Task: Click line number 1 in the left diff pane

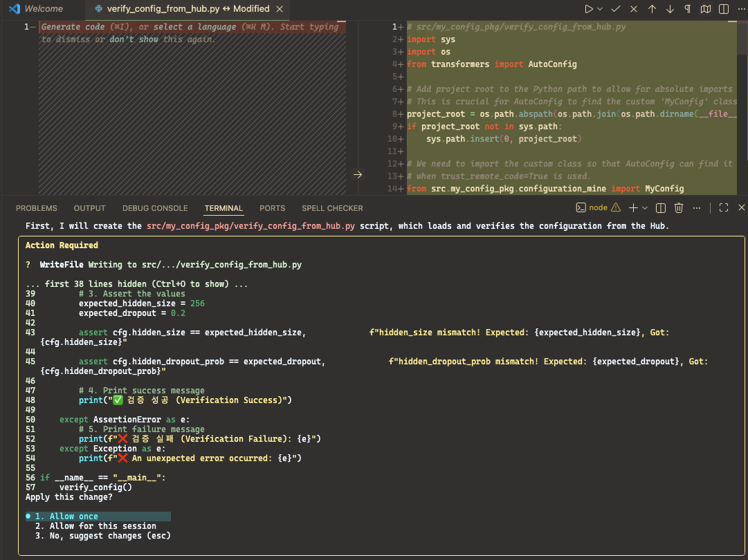Action: click(26, 27)
